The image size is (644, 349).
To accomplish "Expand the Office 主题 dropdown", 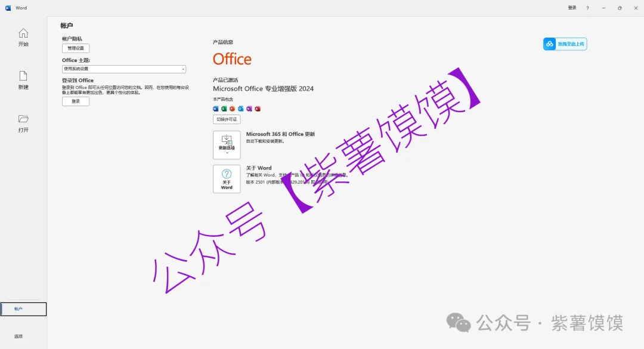I will coord(124,69).
